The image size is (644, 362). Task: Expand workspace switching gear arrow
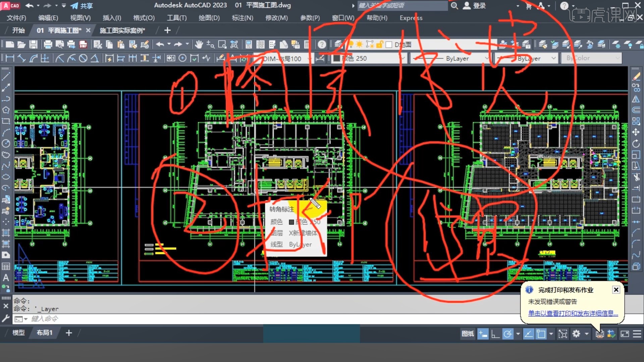[x=587, y=334]
